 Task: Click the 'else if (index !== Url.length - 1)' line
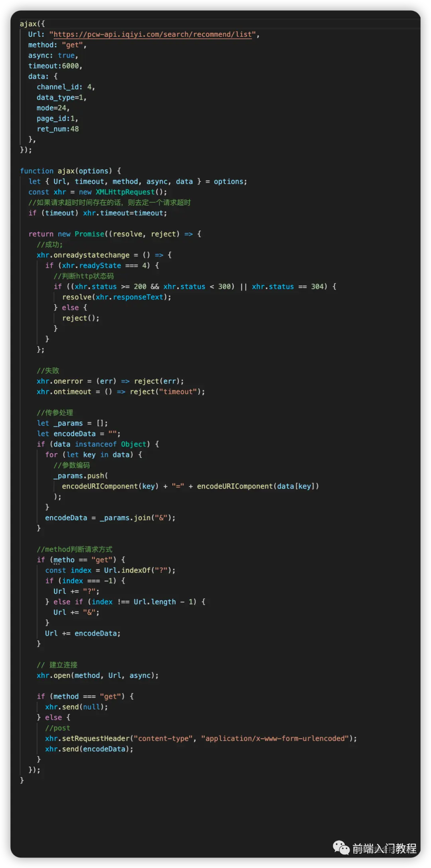[125, 602]
